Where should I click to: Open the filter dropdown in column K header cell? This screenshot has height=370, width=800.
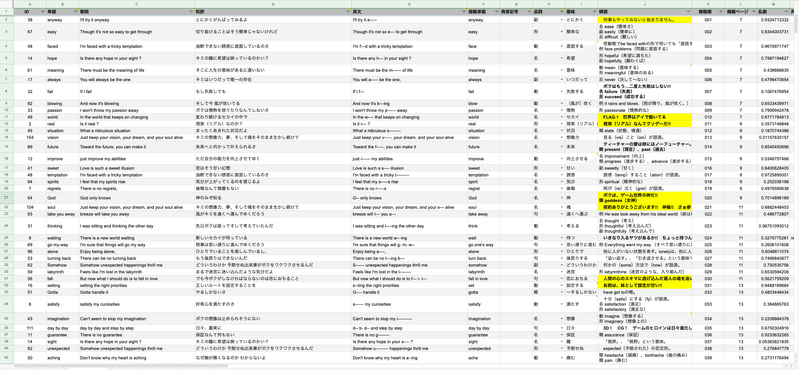click(x=721, y=11)
